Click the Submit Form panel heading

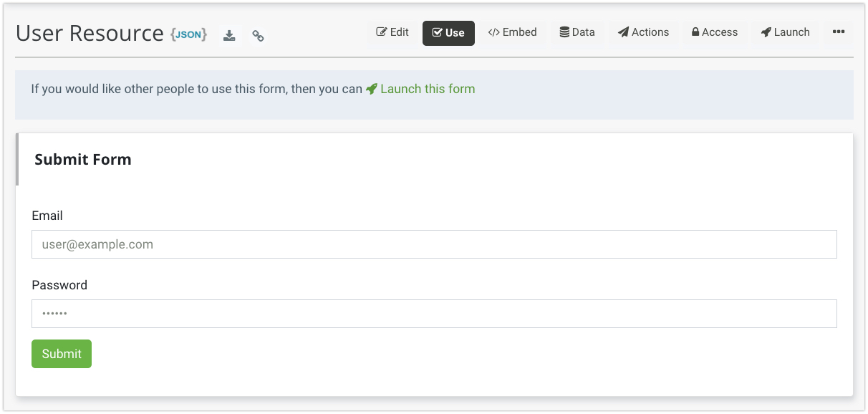point(83,160)
